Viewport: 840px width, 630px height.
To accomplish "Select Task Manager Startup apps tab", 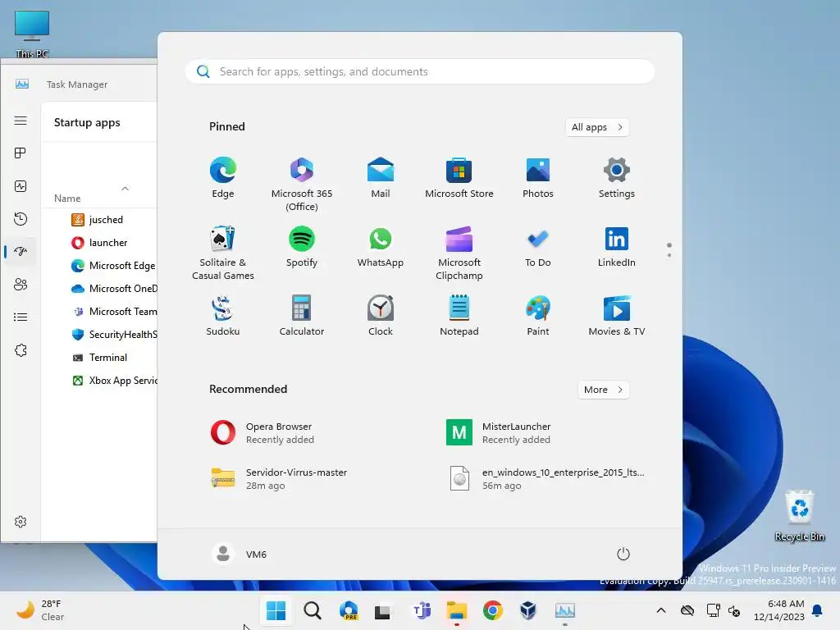I will pos(21,251).
